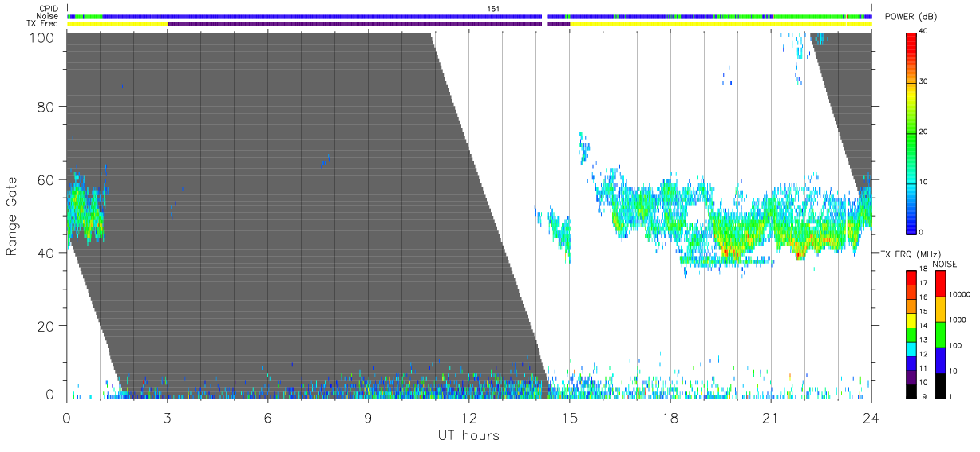Click x-axis tick label "9"
This screenshot has width=980, height=452.
point(368,418)
